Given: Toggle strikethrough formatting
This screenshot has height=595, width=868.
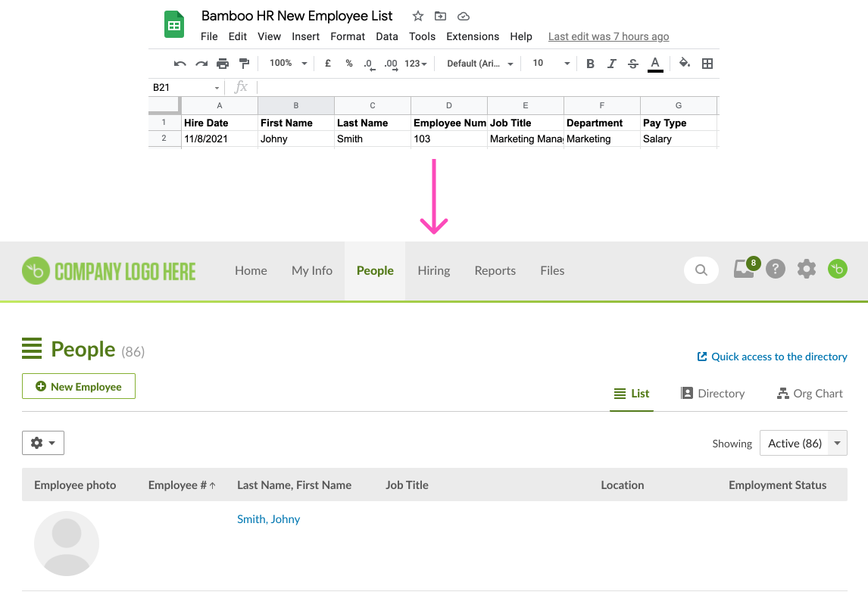Looking at the screenshot, I should 633,64.
